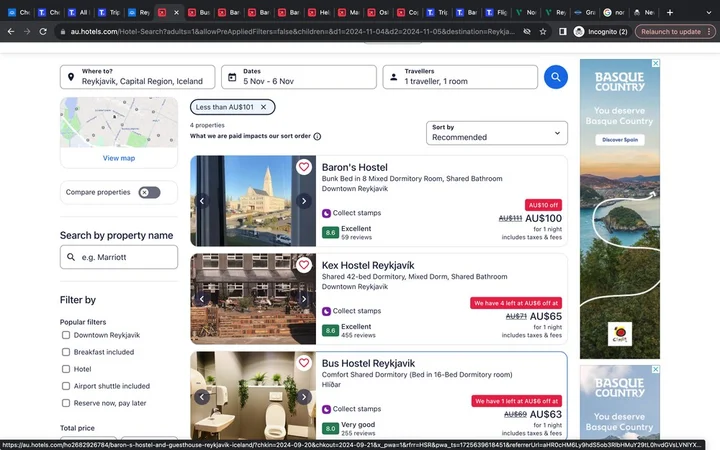Show next photo of Bus Hostel

304,397
